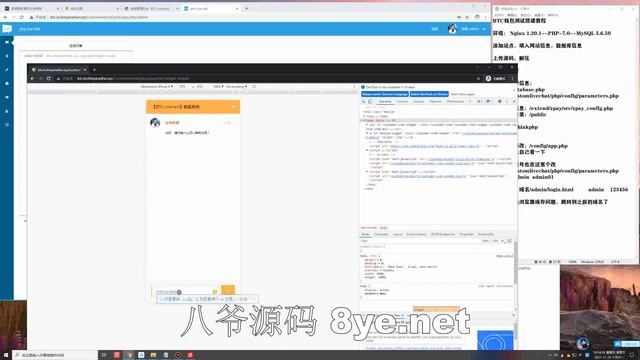Click the live chat logo in blue header
This screenshot has width=640, height=360.
[x=7, y=29]
